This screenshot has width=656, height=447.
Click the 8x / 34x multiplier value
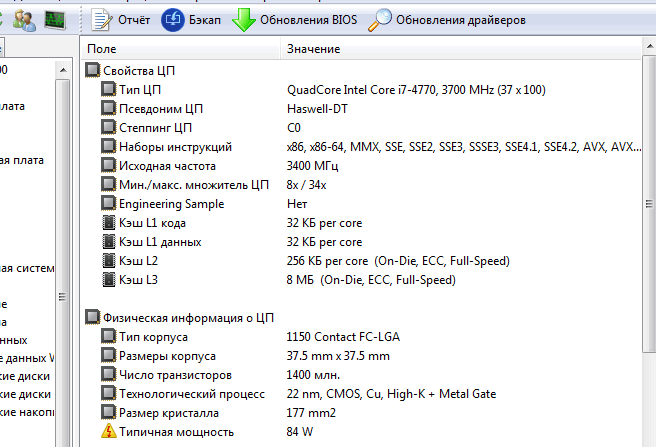pyautogui.click(x=306, y=185)
